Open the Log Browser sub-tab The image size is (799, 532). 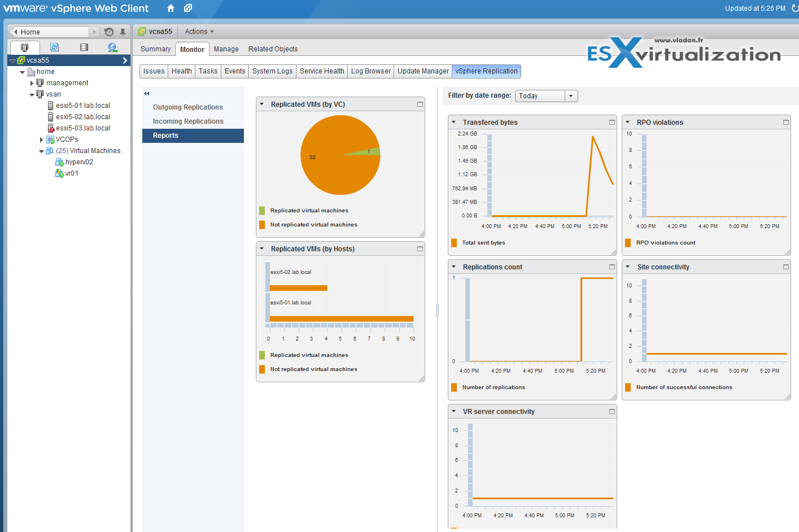coord(371,71)
